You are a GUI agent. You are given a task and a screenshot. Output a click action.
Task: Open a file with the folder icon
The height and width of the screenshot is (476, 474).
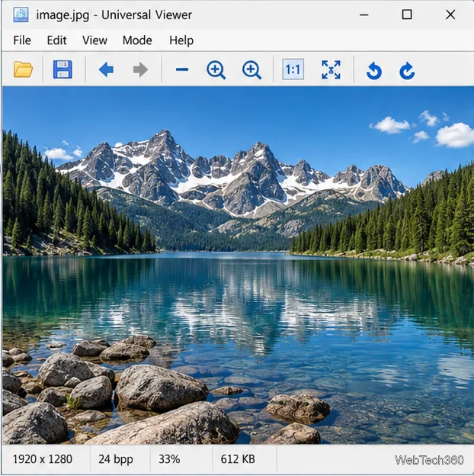point(23,69)
